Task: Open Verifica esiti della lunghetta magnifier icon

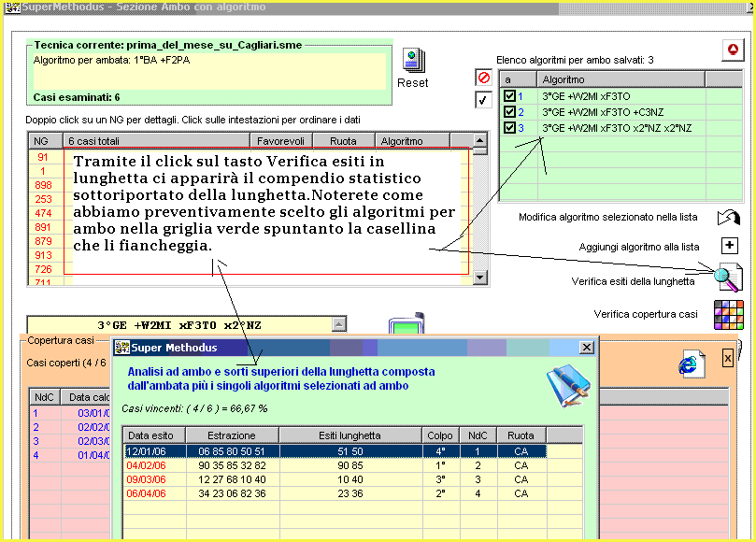Action: point(729,278)
